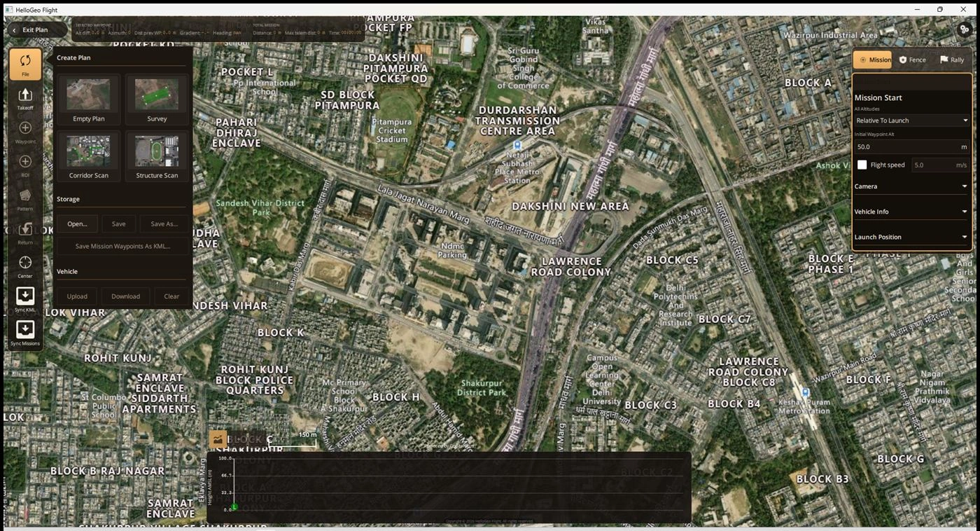
Task: Click the Netaji Subhash Place metro marker
Action: pyautogui.click(x=517, y=146)
